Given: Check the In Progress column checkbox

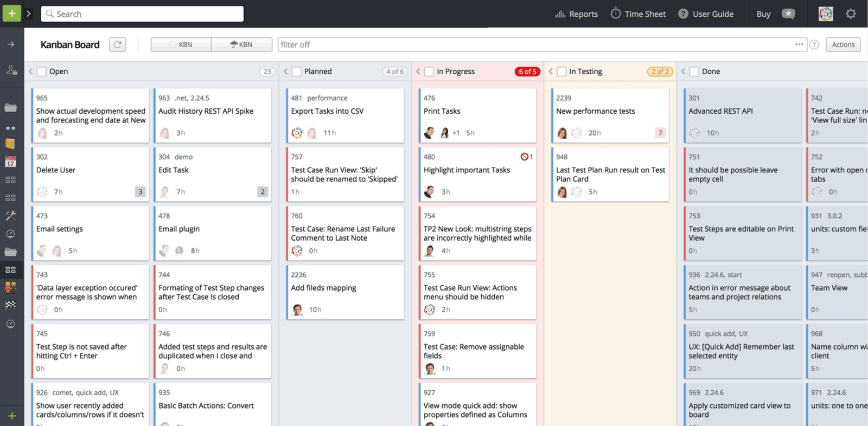Looking at the screenshot, I should click(x=429, y=72).
